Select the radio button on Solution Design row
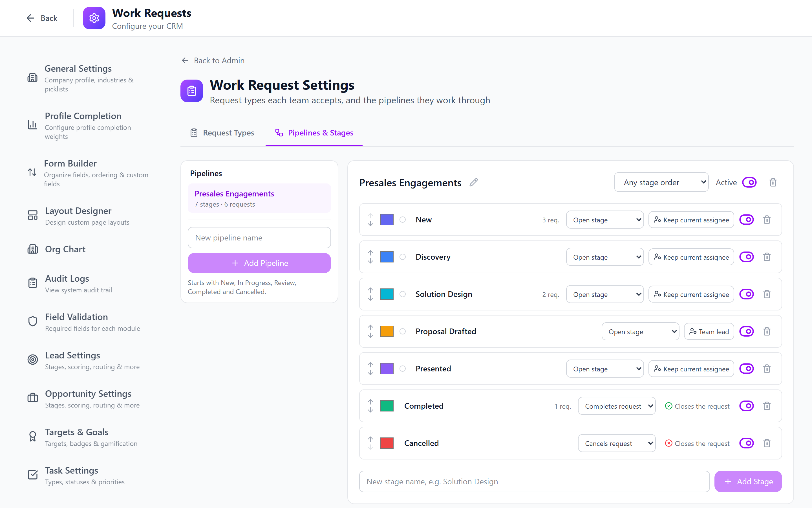812x508 pixels. point(403,294)
